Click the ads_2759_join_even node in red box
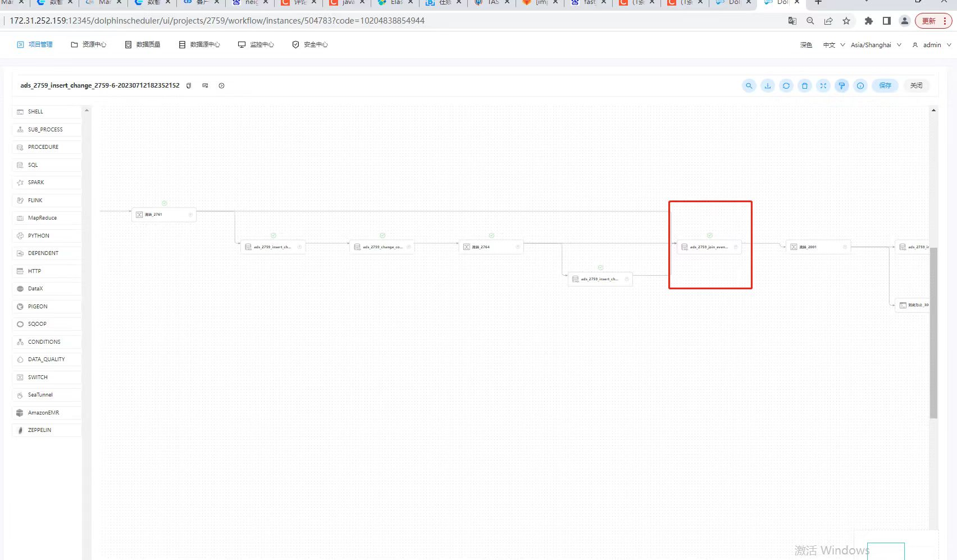 709,246
